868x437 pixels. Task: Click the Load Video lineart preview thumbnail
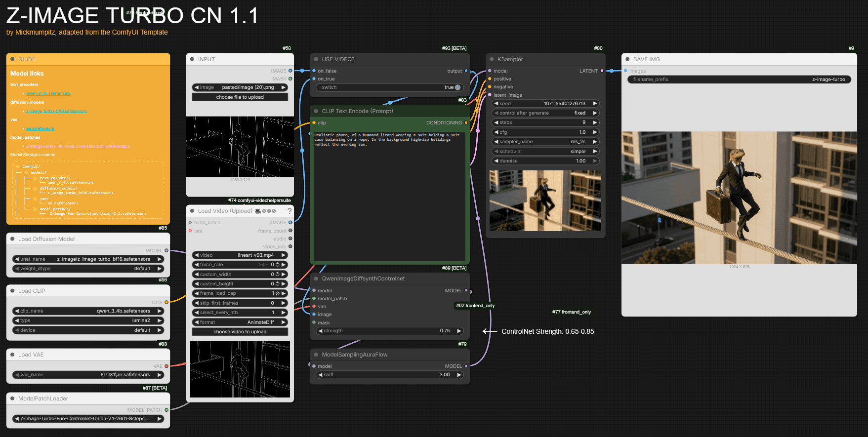240,369
